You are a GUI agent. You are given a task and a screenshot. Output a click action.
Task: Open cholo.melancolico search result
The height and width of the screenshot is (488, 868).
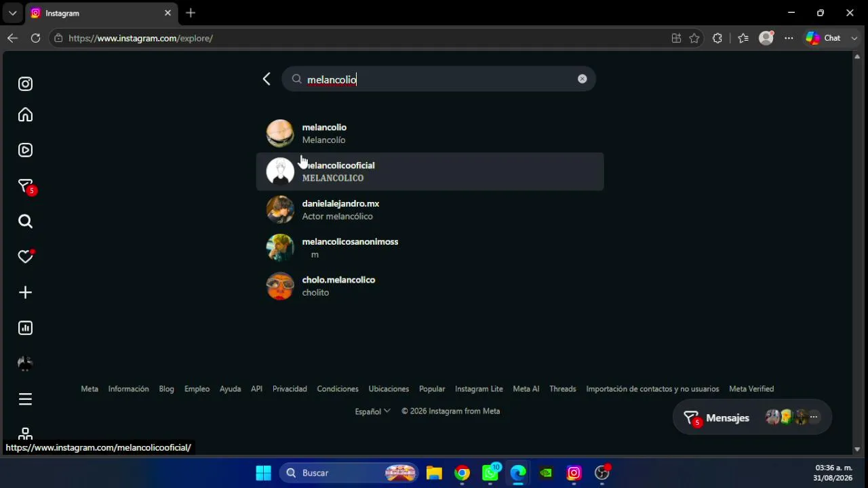[x=430, y=285]
